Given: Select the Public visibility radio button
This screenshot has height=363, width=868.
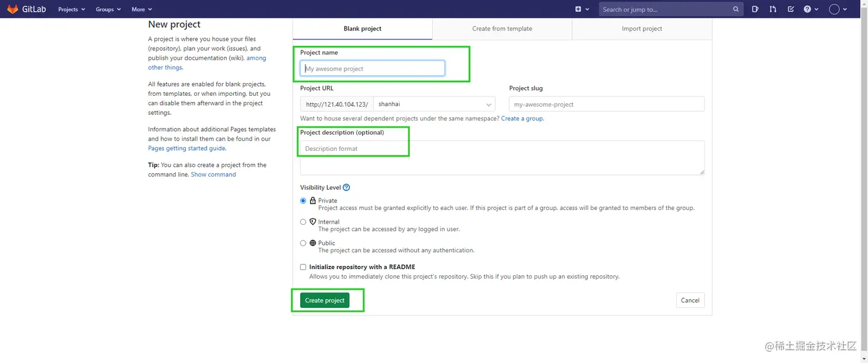Looking at the screenshot, I should tap(303, 243).
